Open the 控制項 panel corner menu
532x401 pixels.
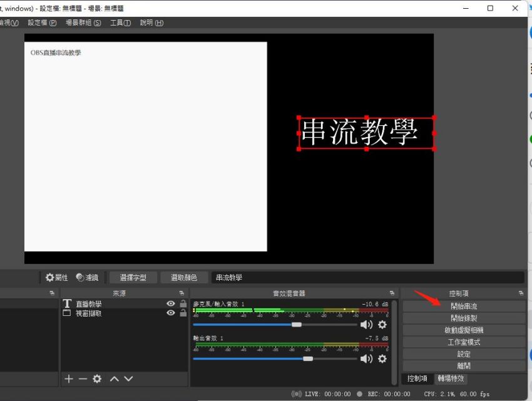(521, 293)
